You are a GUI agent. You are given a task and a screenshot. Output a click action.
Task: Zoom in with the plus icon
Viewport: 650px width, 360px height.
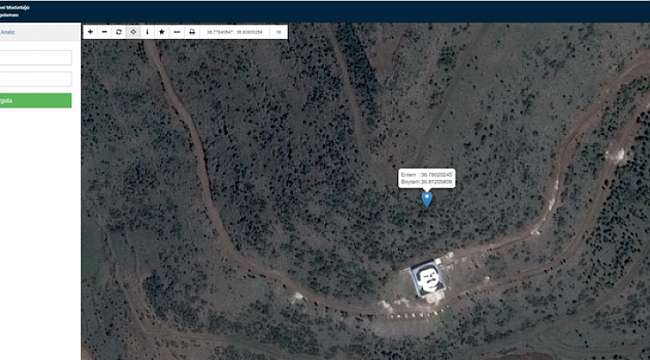pos(90,32)
